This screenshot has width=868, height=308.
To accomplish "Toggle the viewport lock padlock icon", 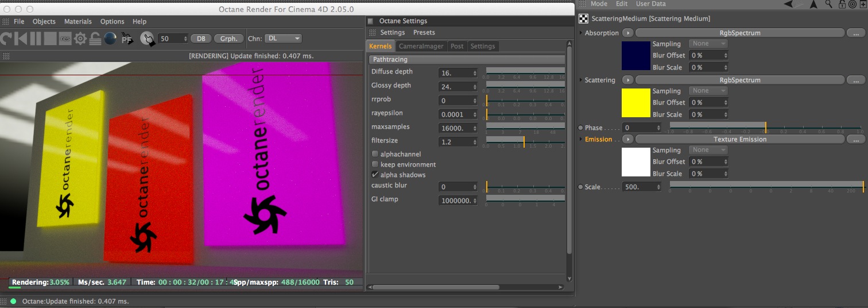I will tap(95, 38).
